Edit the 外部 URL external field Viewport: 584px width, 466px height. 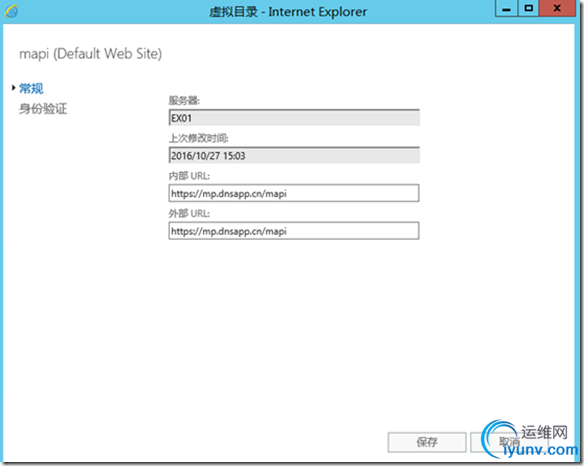tap(294, 231)
